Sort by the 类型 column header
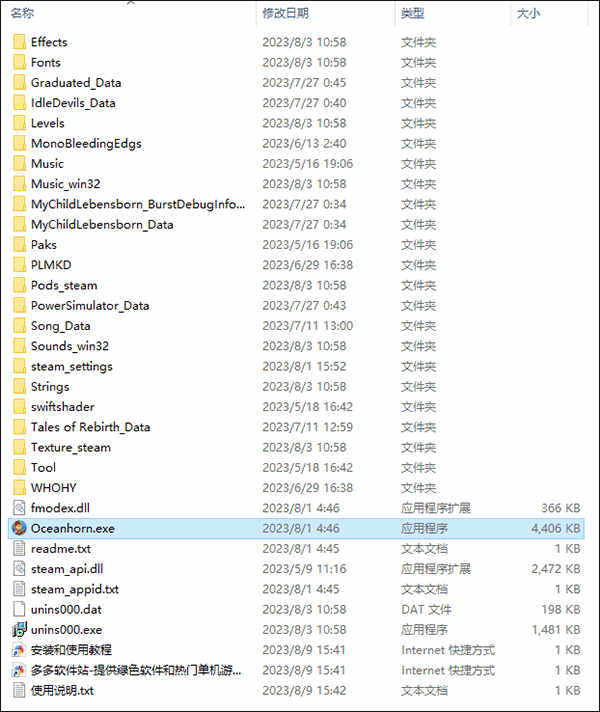Image resolution: width=600 pixels, height=712 pixels. click(412, 13)
